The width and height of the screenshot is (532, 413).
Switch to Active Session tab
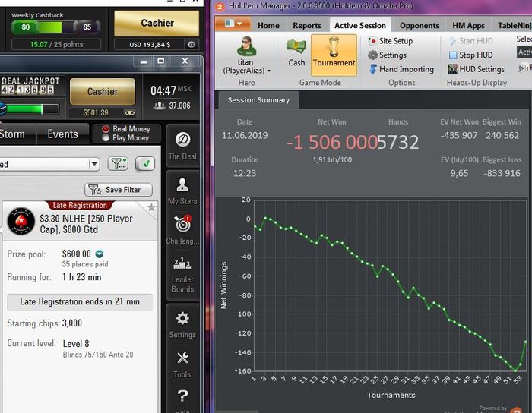360,25
